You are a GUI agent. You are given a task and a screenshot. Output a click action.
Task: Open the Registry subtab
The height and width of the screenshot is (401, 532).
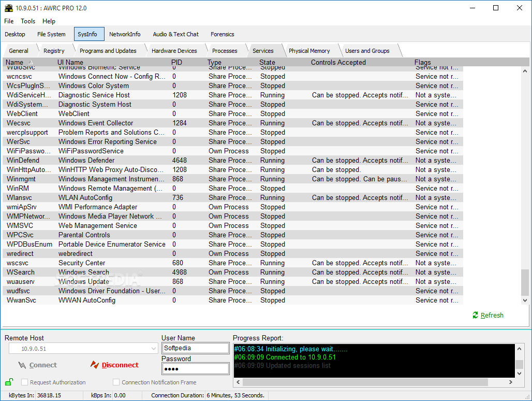54,51
